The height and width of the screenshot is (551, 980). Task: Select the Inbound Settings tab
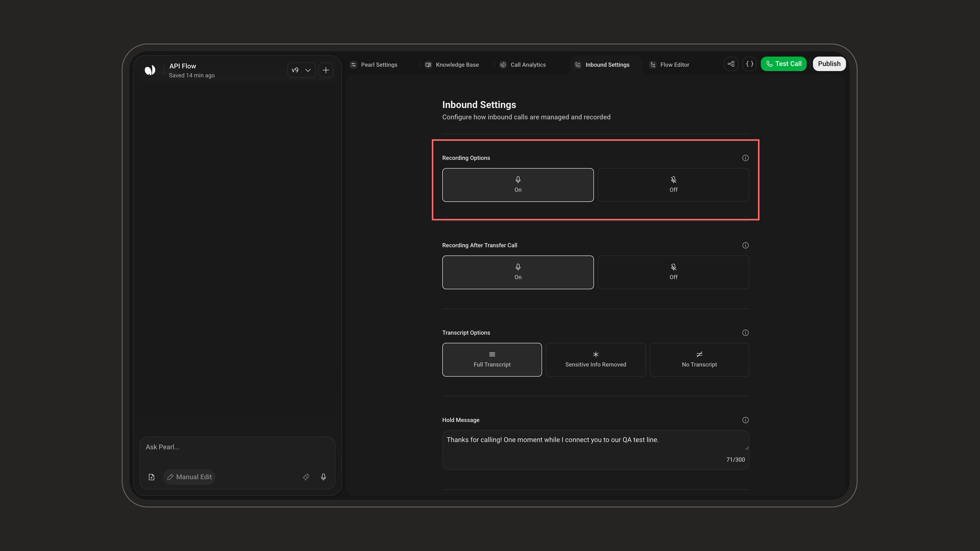(x=602, y=65)
